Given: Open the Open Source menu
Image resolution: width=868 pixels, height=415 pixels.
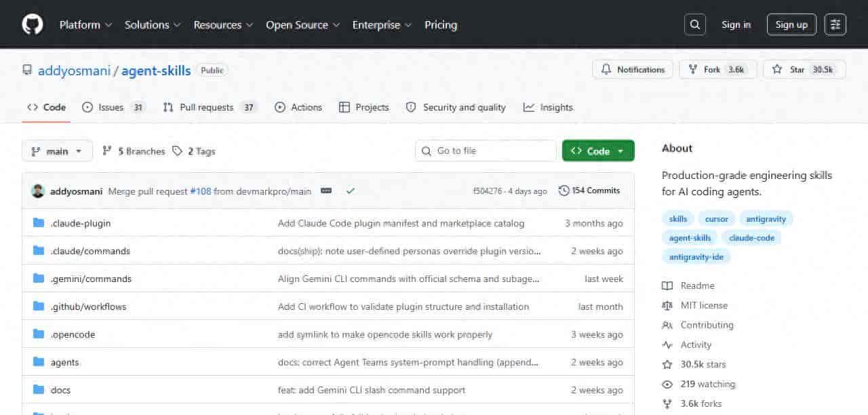Looking at the screenshot, I should click(x=302, y=24).
